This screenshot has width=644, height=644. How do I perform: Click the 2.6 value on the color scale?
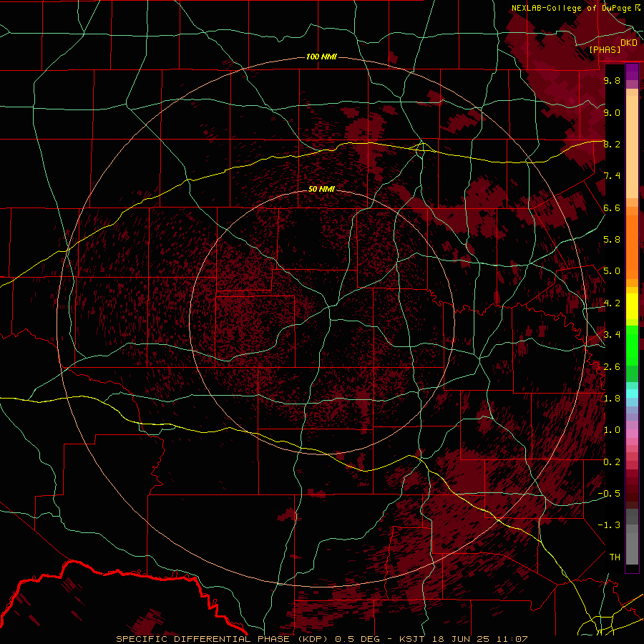[612, 367]
